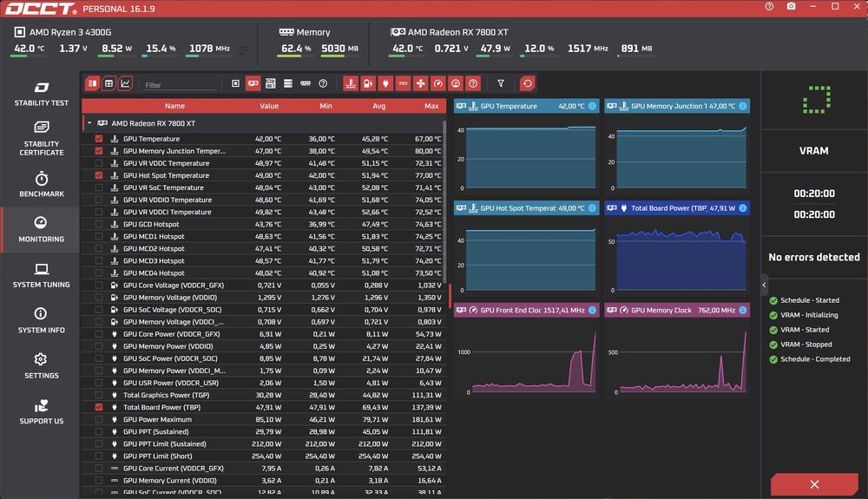Open the Stability Certificate section
Image resolution: width=868 pixels, height=499 pixels.
pos(41,139)
